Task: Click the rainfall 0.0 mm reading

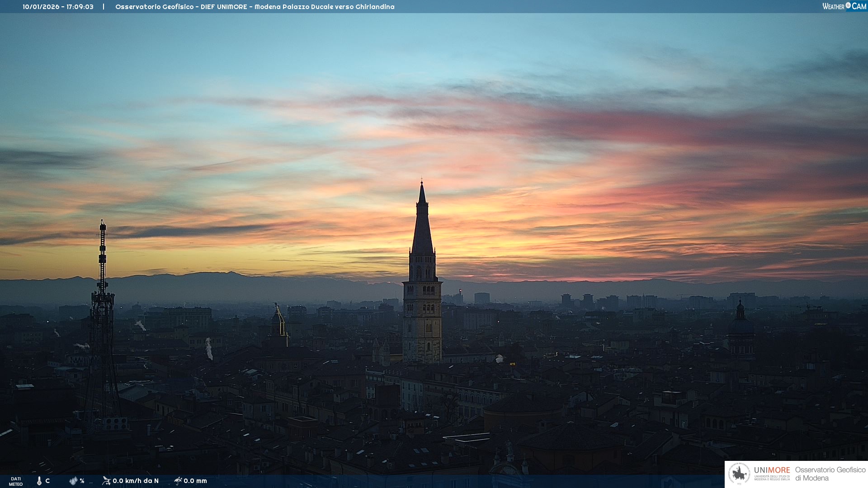Action: 195,481
